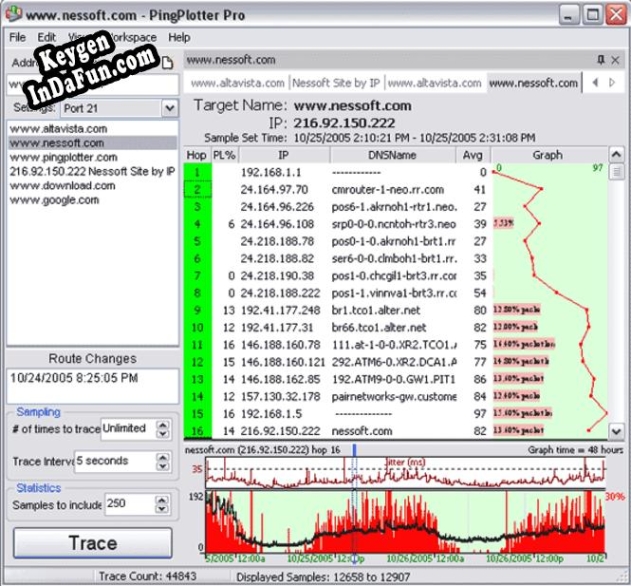Decrease samples to include value
Viewport: 631px width, 586px height.
(x=162, y=509)
